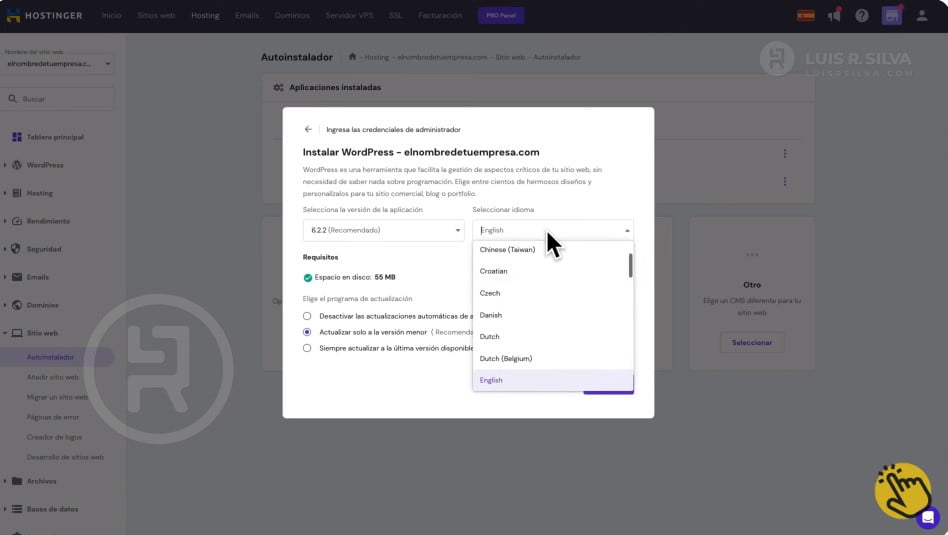The width and height of the screenshot is (948, 535).
Task: Open the store icon in header
Action: click(892, 16)
